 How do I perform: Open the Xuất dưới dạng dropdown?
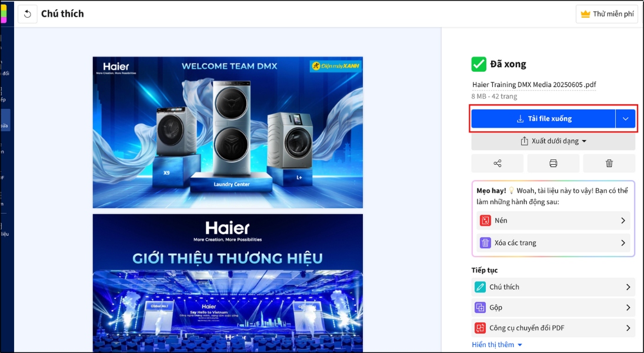[x=553, y=141]
